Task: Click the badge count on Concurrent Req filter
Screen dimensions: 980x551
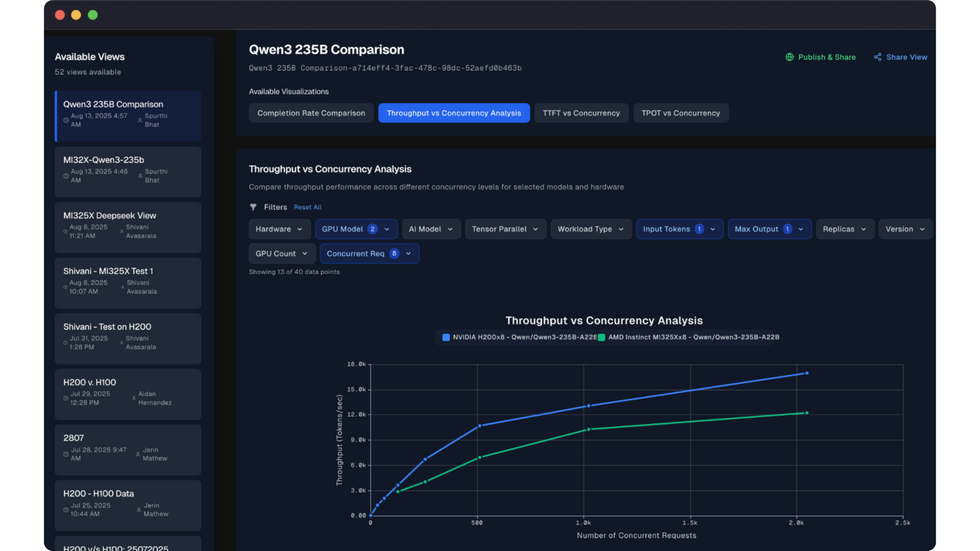Action: click(394, 254)
